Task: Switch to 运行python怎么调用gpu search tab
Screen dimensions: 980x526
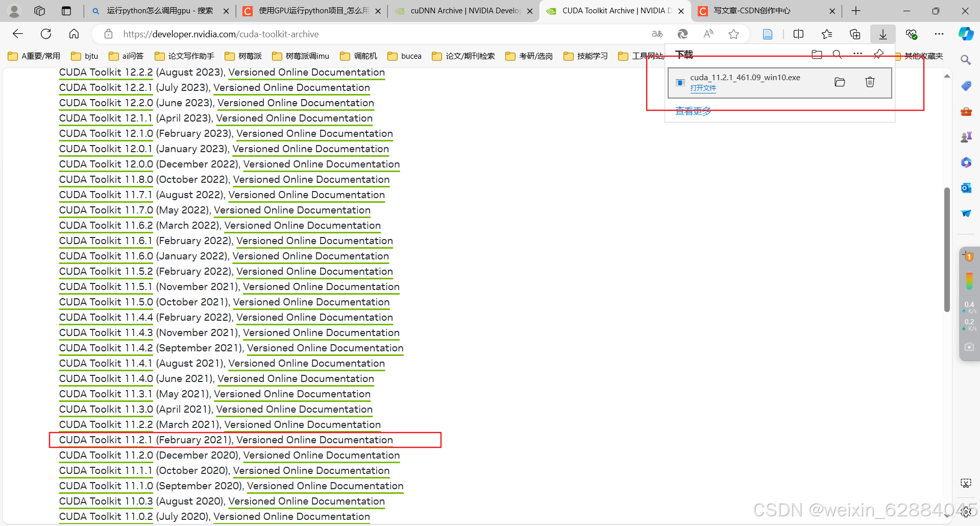Action: (160, 11)
